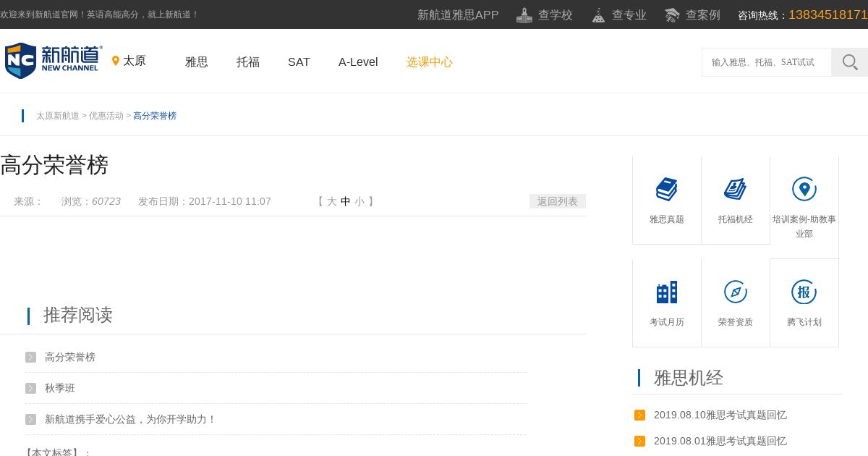
Task: Set font size to 中
Action: click(346, 201)
